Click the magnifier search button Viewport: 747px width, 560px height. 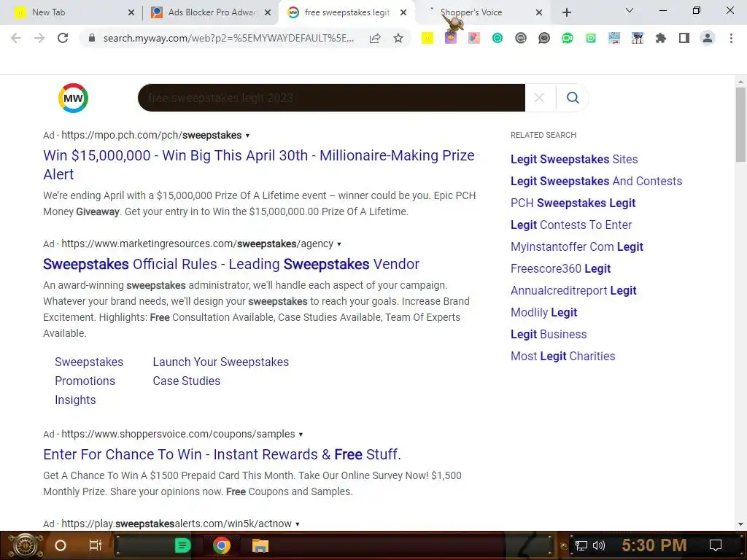coord(573,98)
